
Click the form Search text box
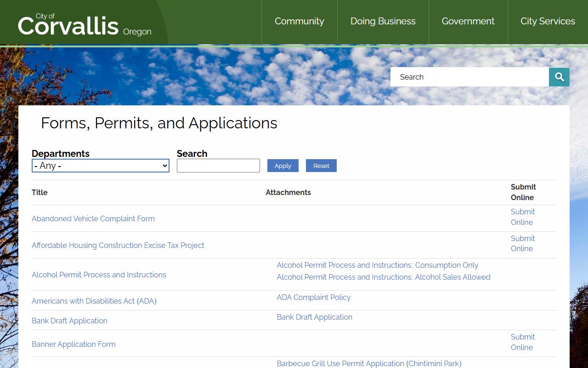pos(218,166)
